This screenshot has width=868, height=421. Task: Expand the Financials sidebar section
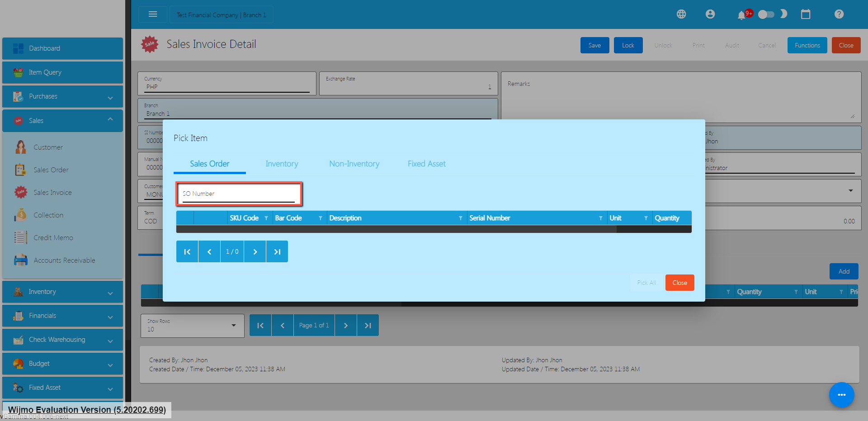(62, 316)
